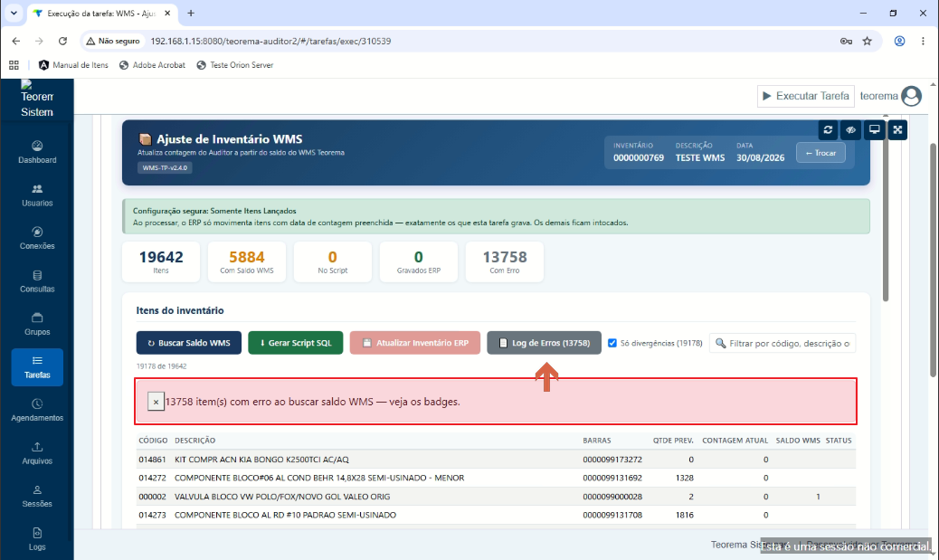Open the browser apps grid shortcut
The height and width of the screenshot is (560, 939).
tap(14, 65)
